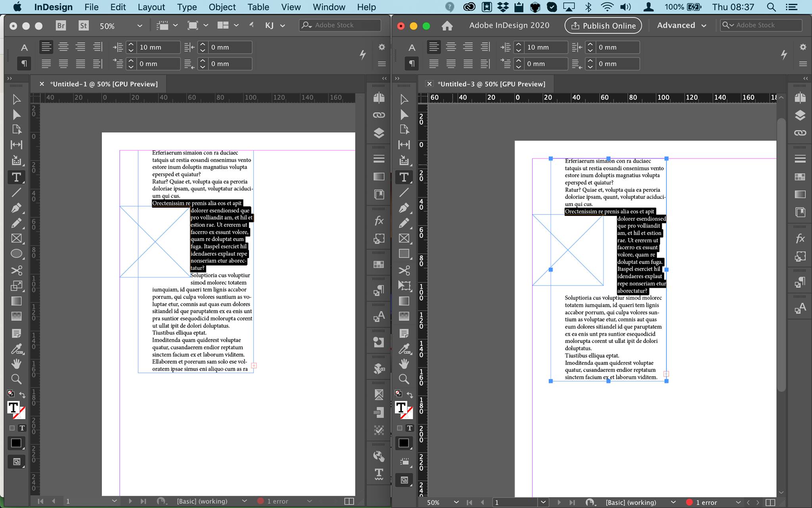This screenshot has height=508, width=812.
Task: Open page number dropdown in right window status bar
Action: (543, 502)
